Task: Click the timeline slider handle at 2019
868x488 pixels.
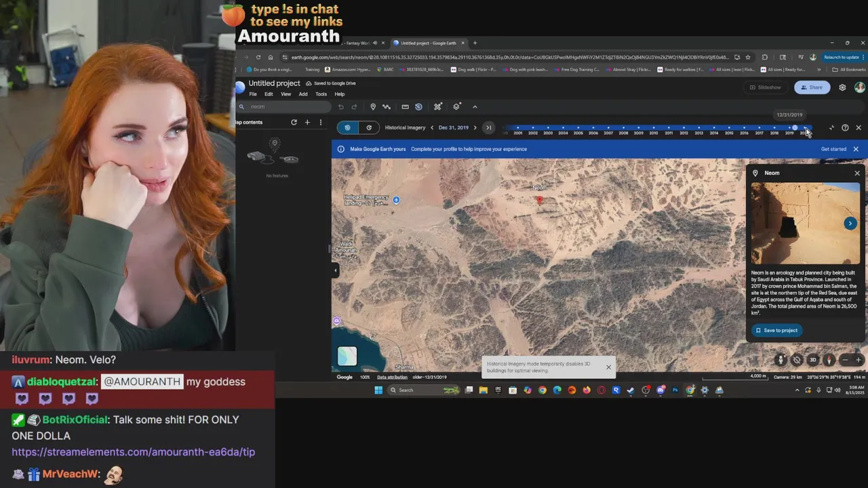Action: pyautogui.click(x=795, y=127)
